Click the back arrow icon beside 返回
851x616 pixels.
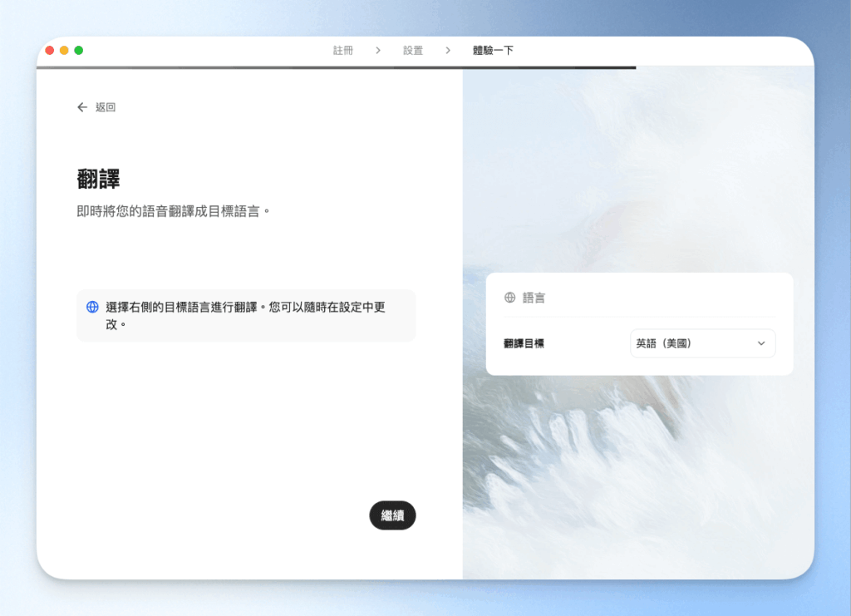click(x=81, y=107)
